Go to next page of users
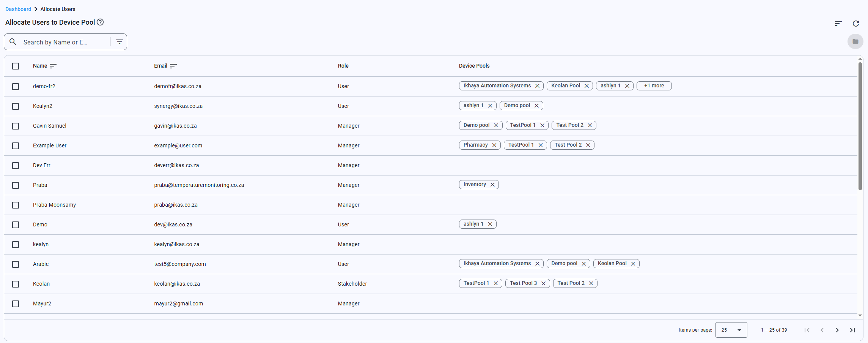The width and height of the screenshot is (868, 343). (x=837, y=330)
